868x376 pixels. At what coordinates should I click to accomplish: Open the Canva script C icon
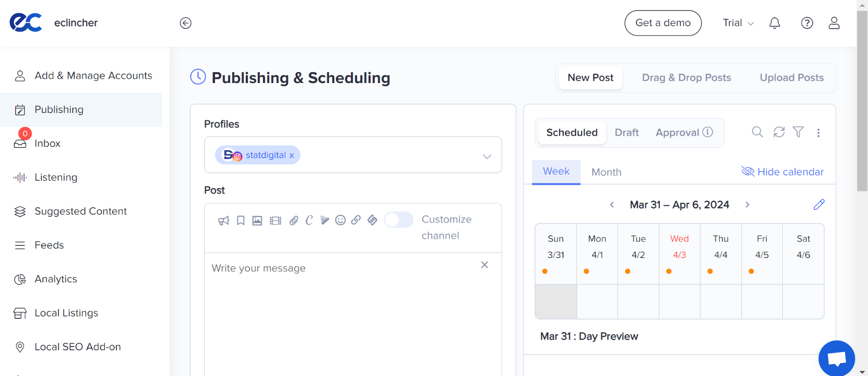coord(309,221)
